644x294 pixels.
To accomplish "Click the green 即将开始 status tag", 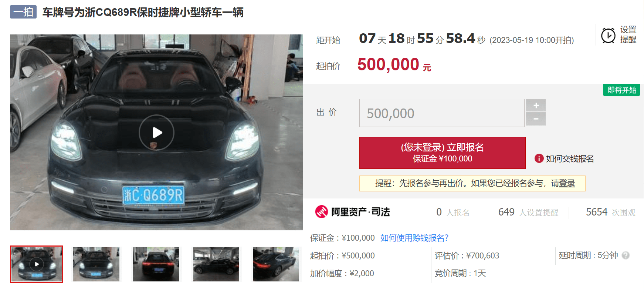I will 621,90.
